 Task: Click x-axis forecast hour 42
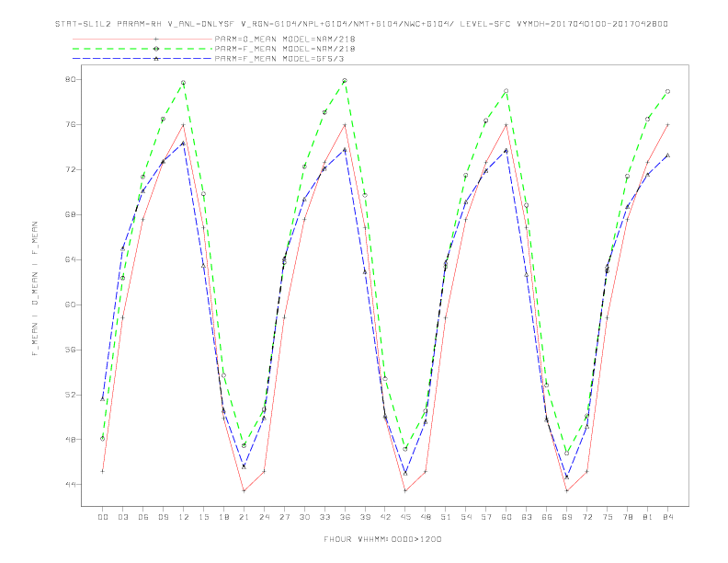pyautogui.click(x=385, y=517)
